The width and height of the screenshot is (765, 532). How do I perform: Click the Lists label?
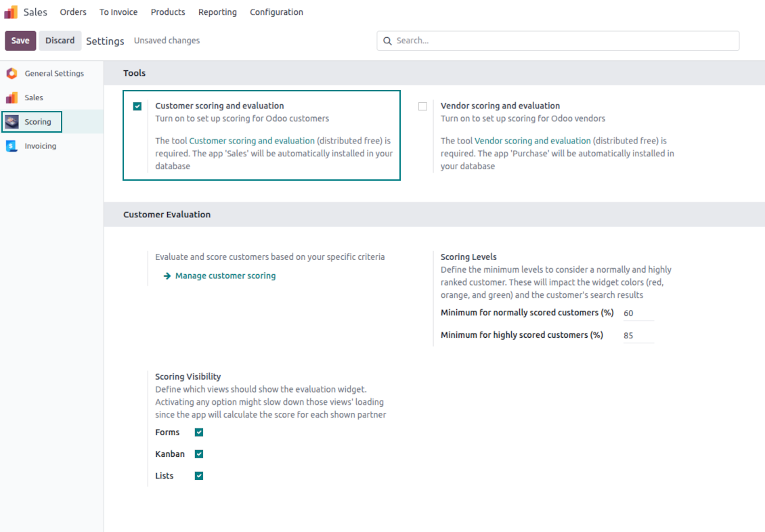point(165,476)
